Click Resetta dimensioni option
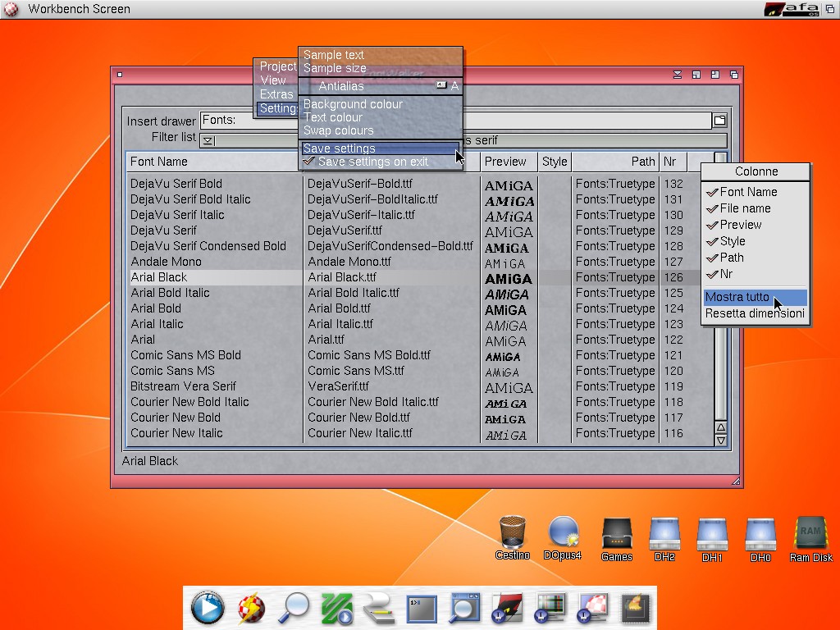The image size is (840, 630). point(755,313)
